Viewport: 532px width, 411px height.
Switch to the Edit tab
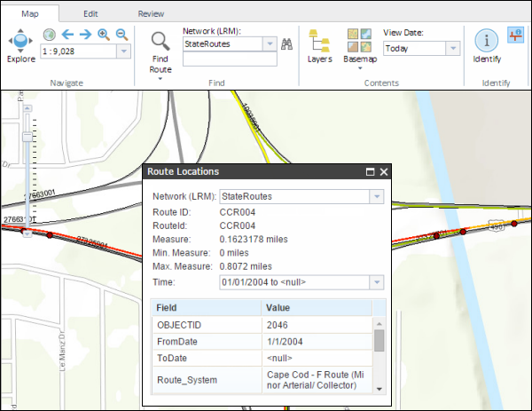pos(90,14)
